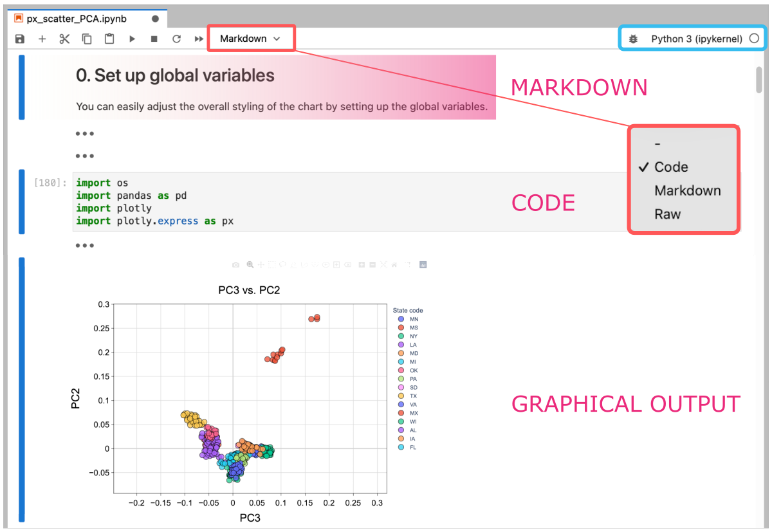Hide the NY series via legend
This screenshot has width=772, height=532.
click(408, 336)
